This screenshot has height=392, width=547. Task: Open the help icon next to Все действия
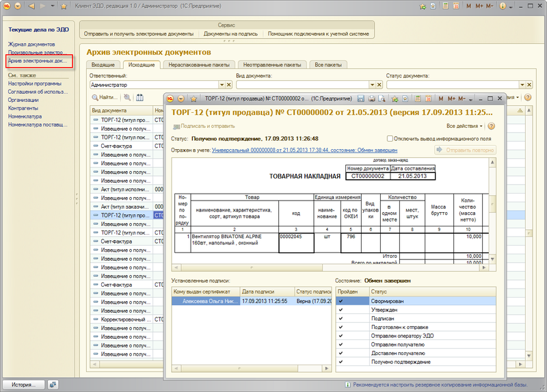pyautogui.click(x=492, y=126)
